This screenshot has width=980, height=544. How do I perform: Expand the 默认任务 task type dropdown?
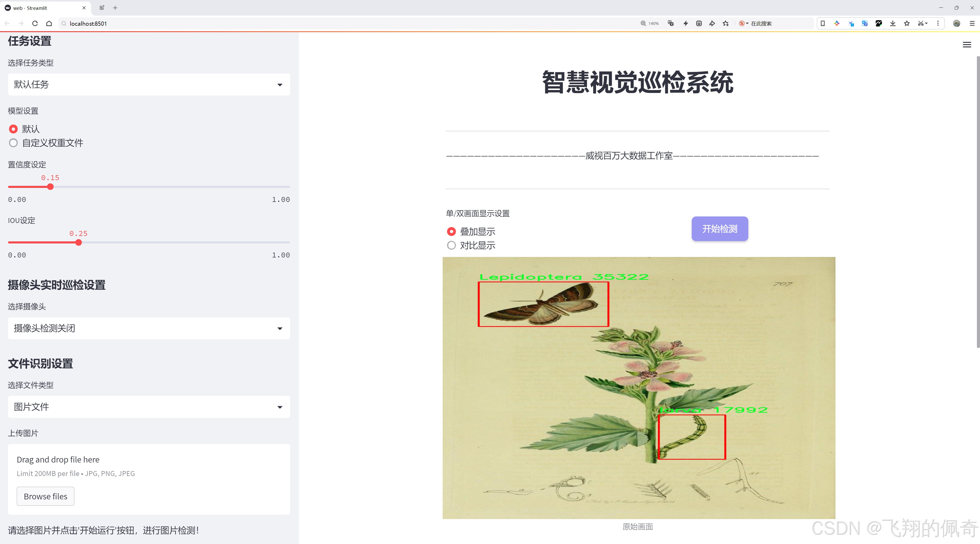tap(149, 84)
